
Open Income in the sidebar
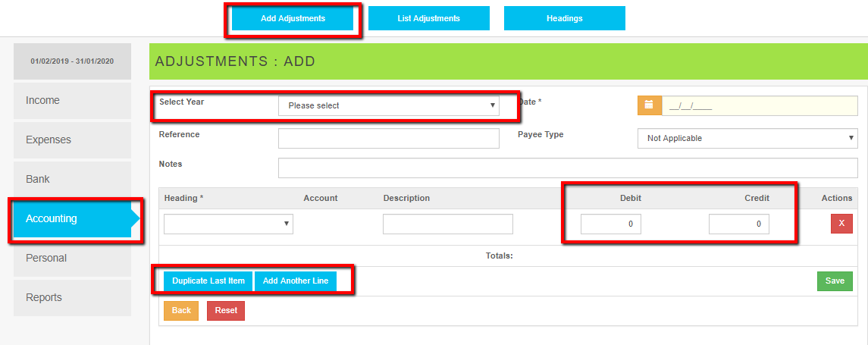[73, 100]
